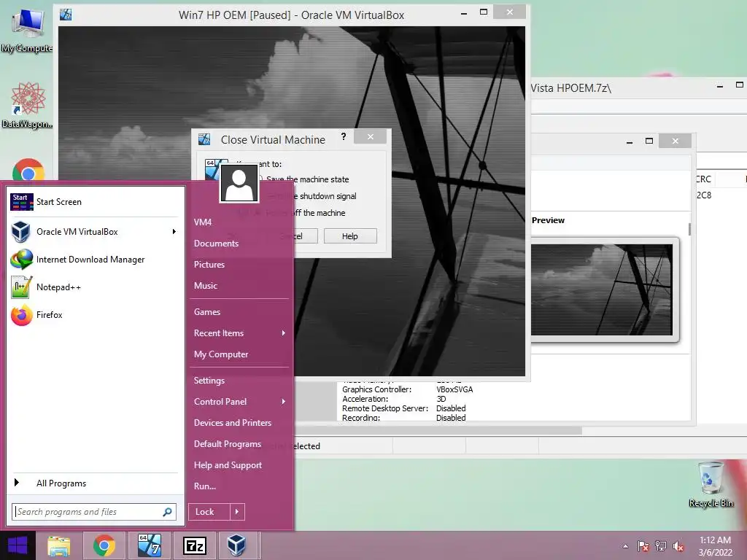Select Save the machine state option
This screenshot has height=560, width=747.
tap(307, 179)
